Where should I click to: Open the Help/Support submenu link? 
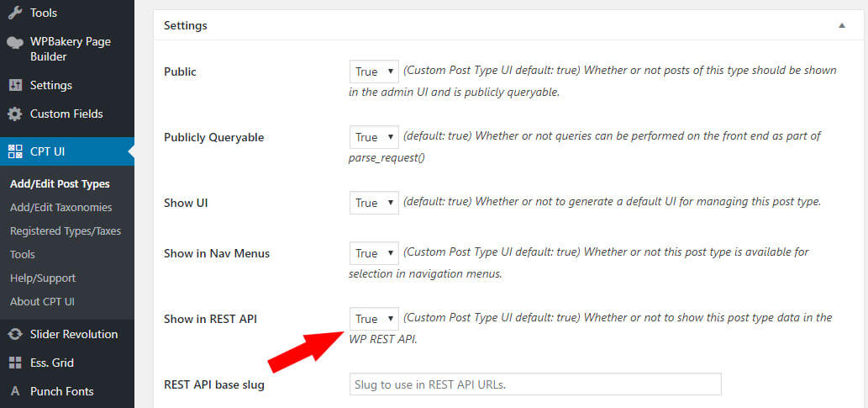coord(43,278)
